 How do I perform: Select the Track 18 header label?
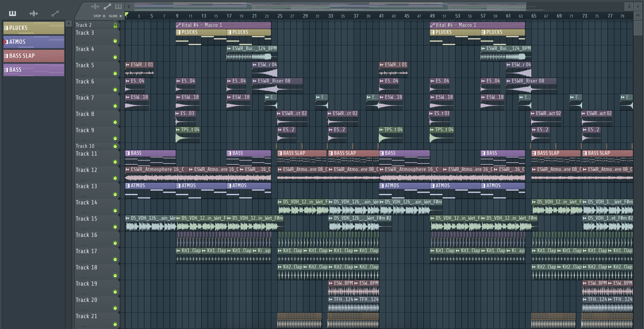(x=86, y=268)
